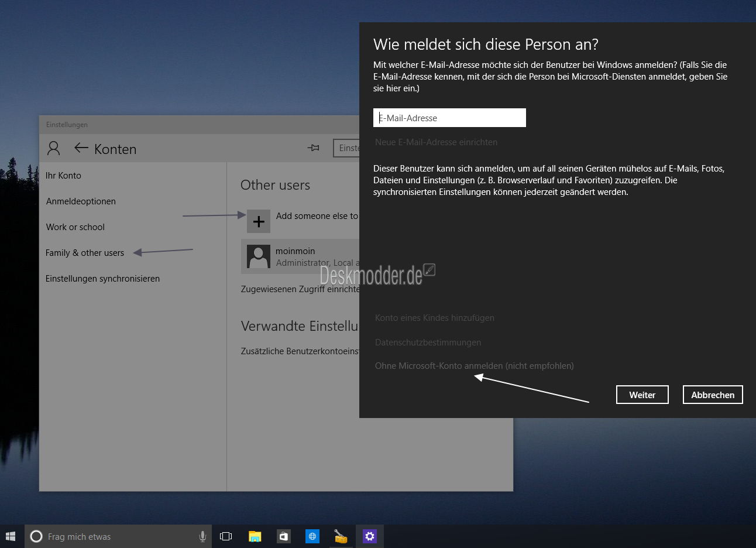Pin the Settings window with pin icon
The width and height of the screenshot is (756, 548).
314,148
